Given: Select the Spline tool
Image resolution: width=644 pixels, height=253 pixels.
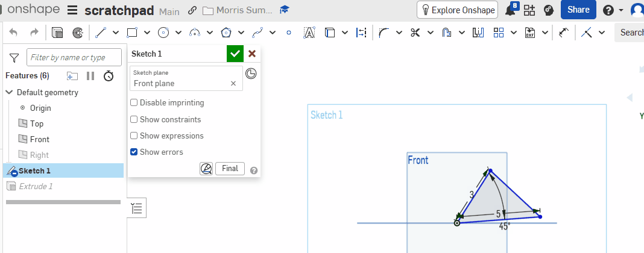Looking at the screenshot, I should click(257, 33).
